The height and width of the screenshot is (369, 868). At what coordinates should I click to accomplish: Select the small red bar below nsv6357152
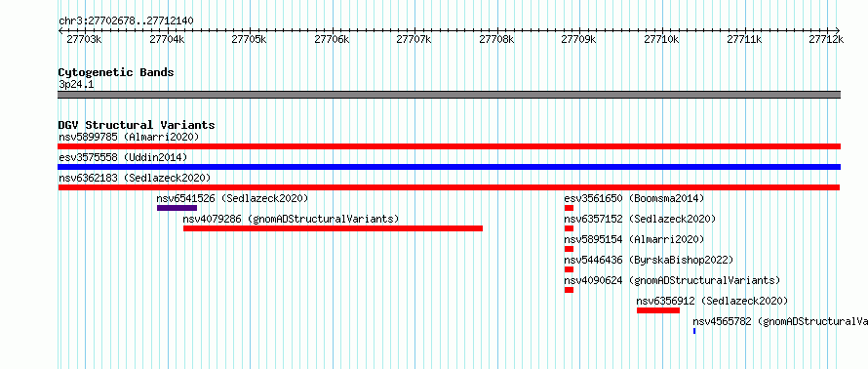pyautogui.click(x=569, y=228)
